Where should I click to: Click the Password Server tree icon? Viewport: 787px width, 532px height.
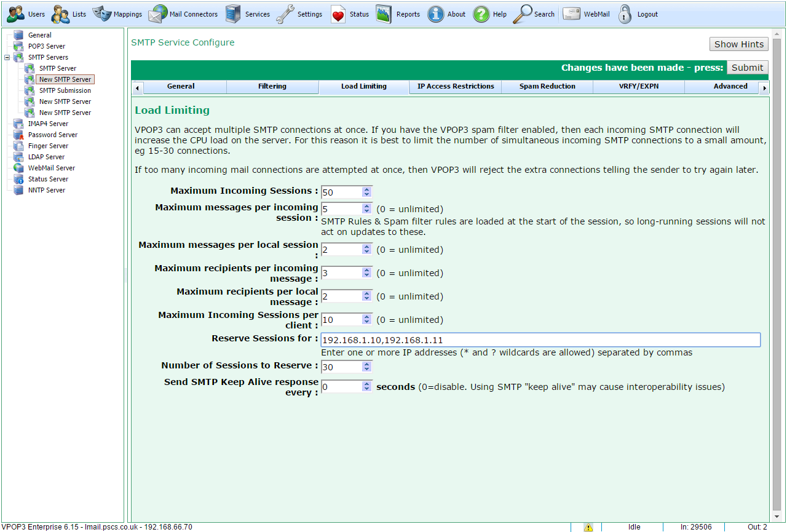point(18,135)
